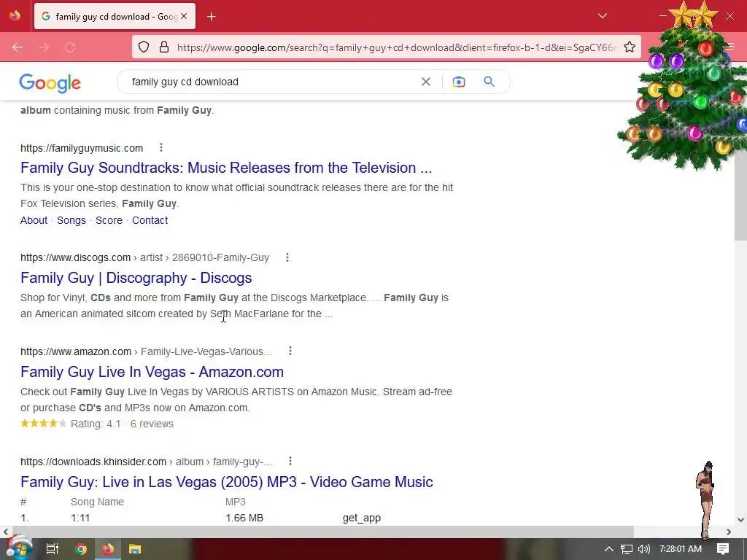Open a new tab with the plus button
747x560 pixels.
pos(212,17)
